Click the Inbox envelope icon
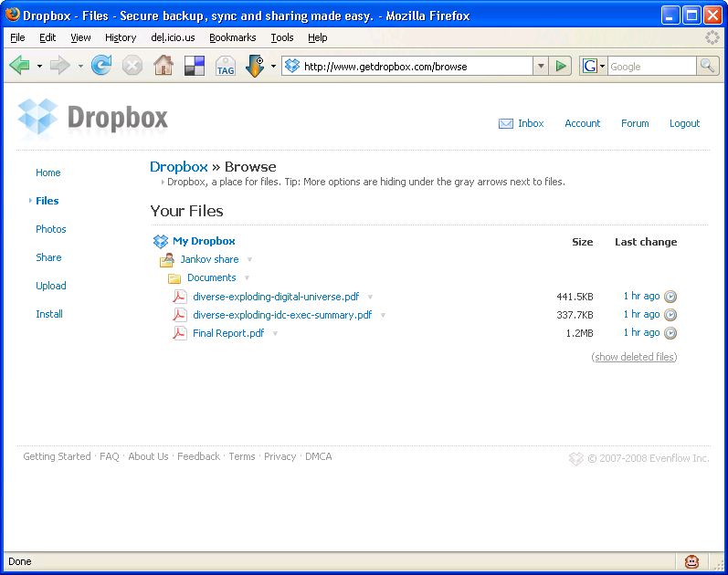This screenshot has height=575, width=728. 506,123
